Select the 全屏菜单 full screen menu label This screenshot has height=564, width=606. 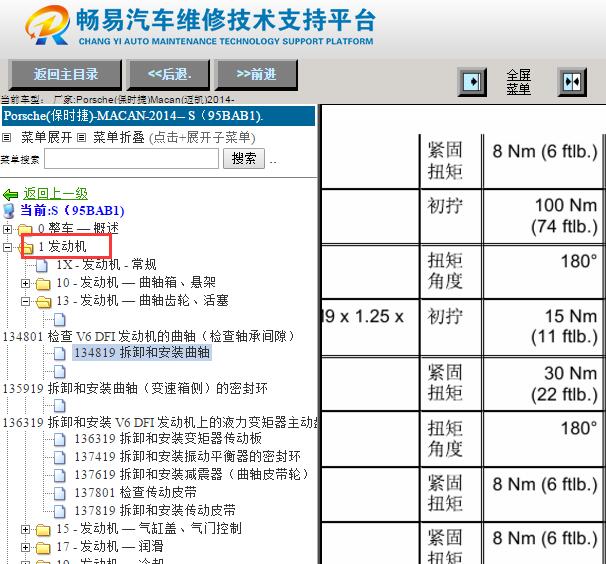(518, 82)
